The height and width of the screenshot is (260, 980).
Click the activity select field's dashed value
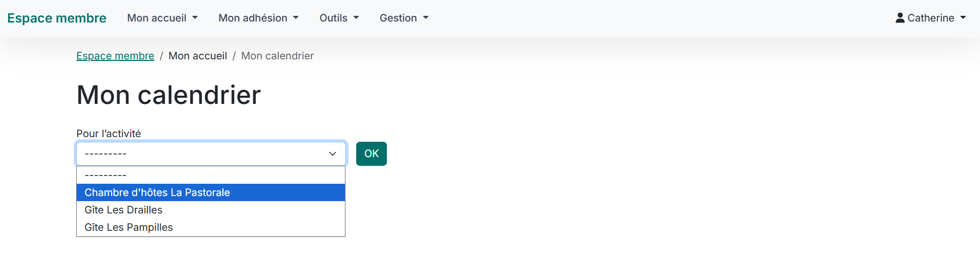point(105,154)
